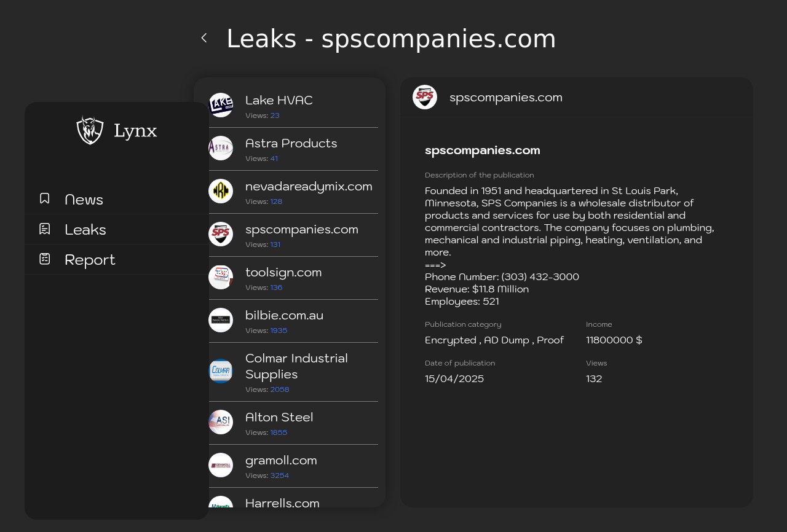Image resolution: width=787 pixels, height=532 pixels.
Task: Click the Report checklist icon
Action: click(45, 259)
